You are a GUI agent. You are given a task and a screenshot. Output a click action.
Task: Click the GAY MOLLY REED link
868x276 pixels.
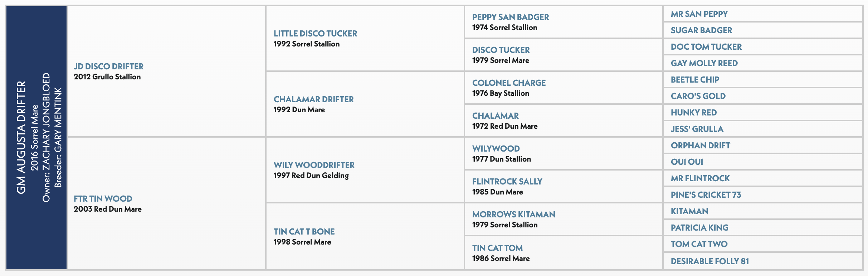pyautogui.click(x=704, y=63)
